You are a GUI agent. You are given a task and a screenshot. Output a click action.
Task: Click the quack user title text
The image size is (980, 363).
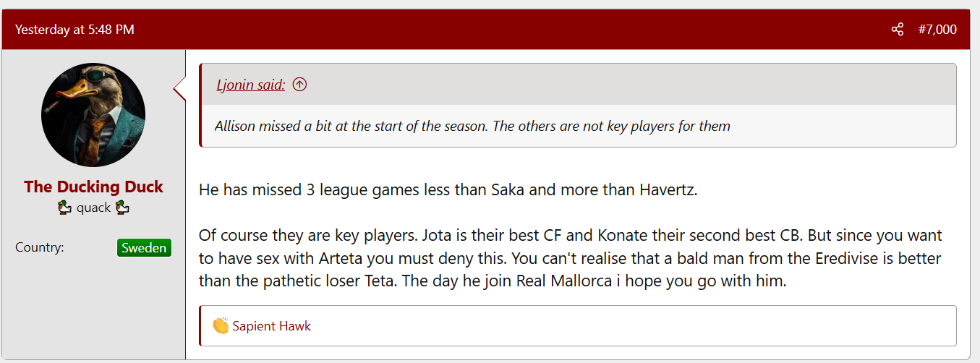94,208
